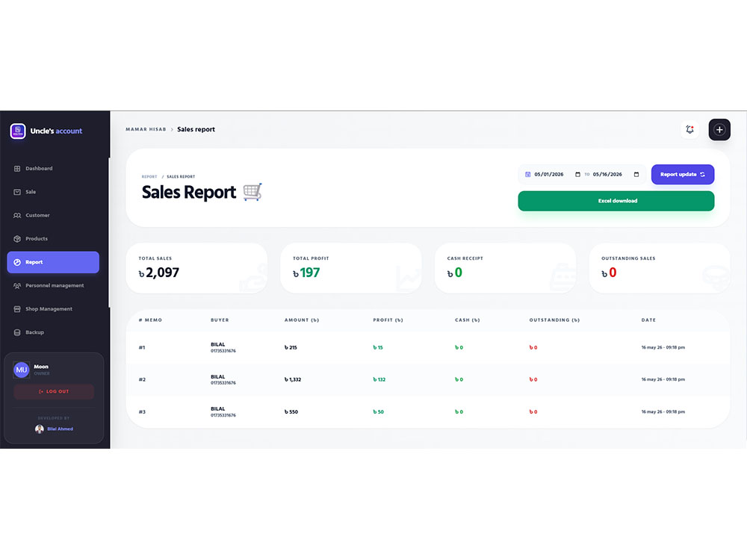This screenshot has height=560, width=747.
Task: Click the date cell of memo #1
Action: [x=663, y=348]
